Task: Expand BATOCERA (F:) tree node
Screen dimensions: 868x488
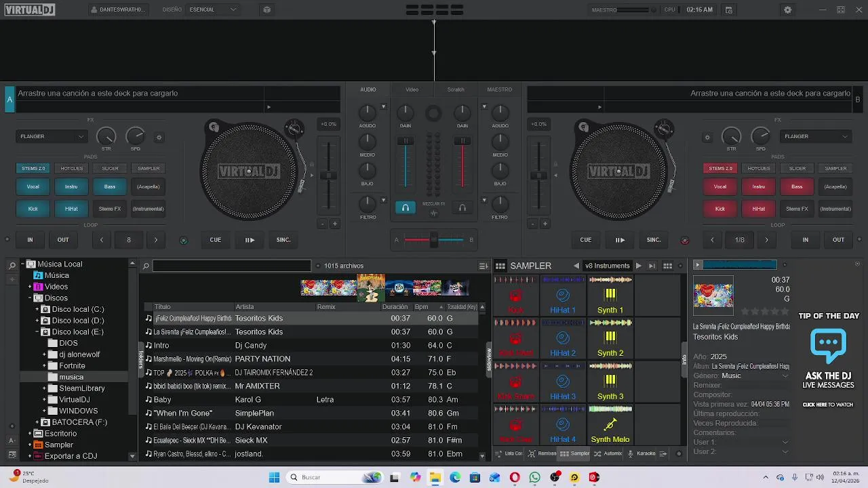Action: pos(37,422)
